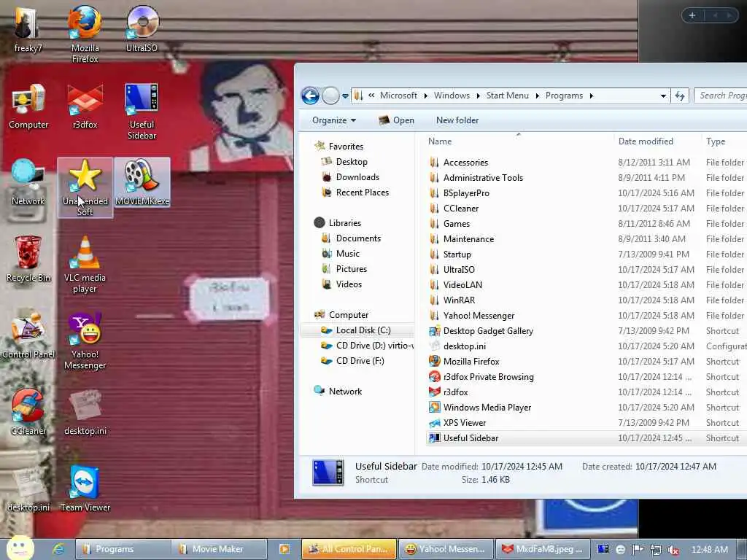This screenshot has height=560, width=747.
Task: Select the Useful Sidebar desktop shortcut
Action: coord(142,111)
